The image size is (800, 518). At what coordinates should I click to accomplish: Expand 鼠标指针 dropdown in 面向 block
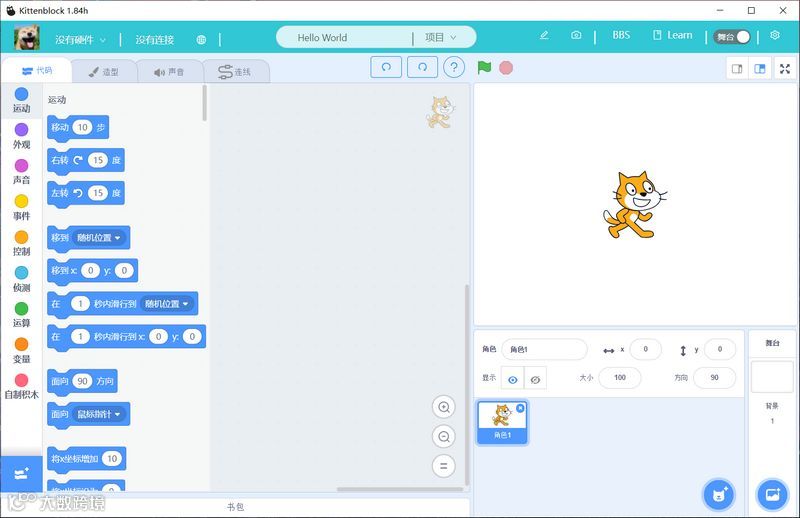(98, 414)
